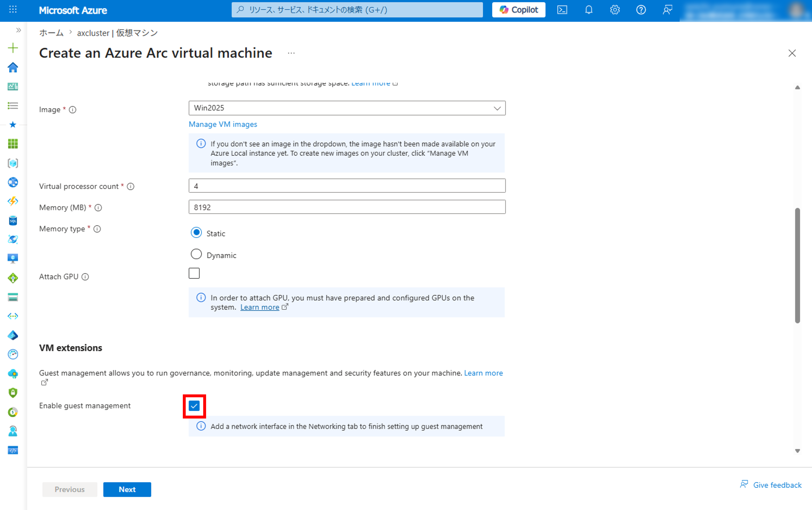Image resolution: width=812 pixels, height=510 pixels.
Task: Open the Notifications bell
Action: coord(589,10)
